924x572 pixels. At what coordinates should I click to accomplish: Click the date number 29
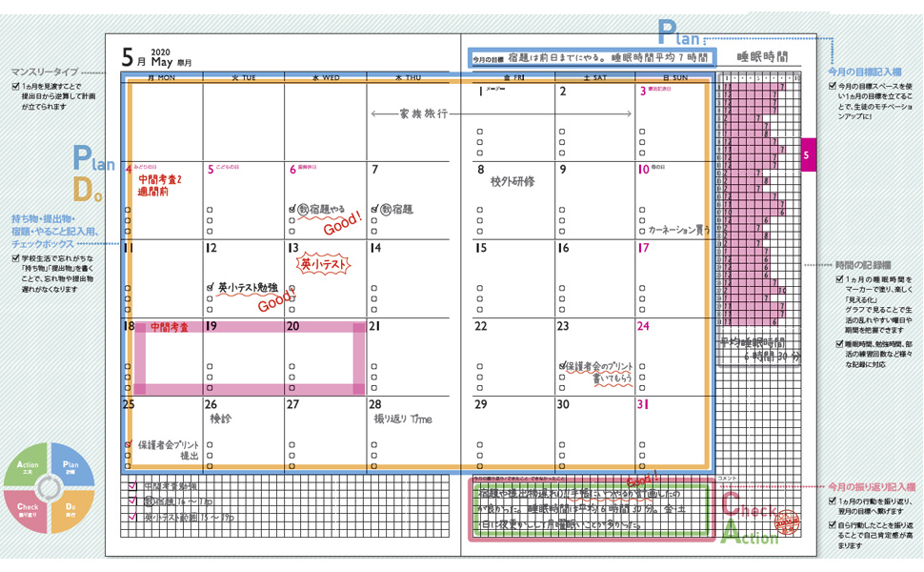tap(481, 404)
